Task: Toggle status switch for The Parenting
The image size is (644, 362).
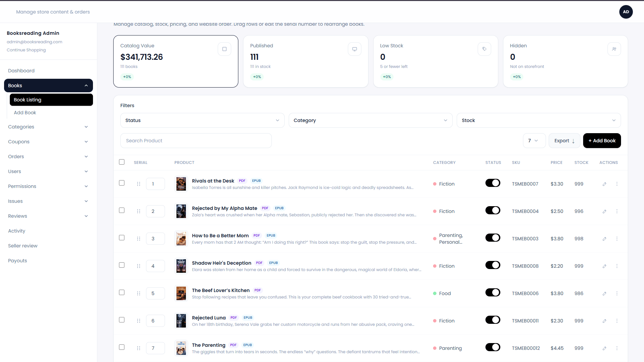Action: point(493,347)
